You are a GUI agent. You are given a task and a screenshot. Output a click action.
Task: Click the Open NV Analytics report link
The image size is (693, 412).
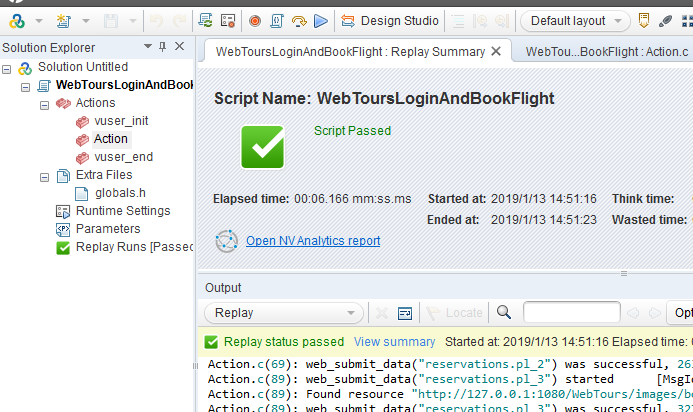313,240
